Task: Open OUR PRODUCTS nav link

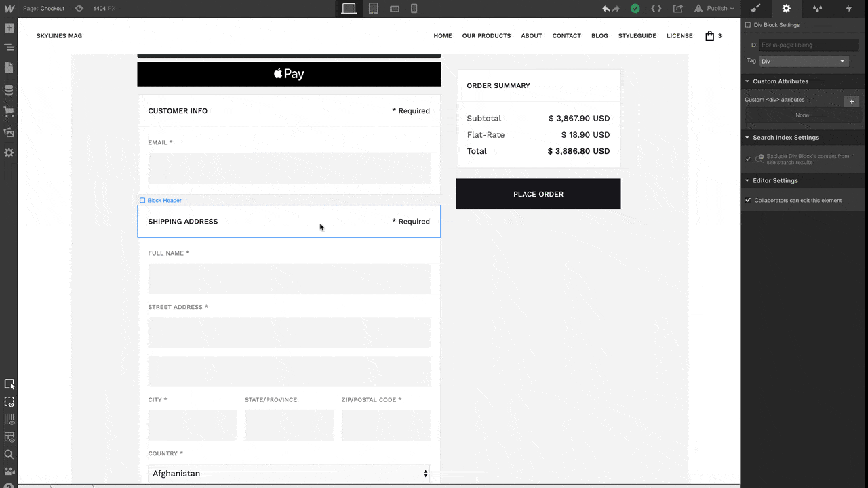Action: point(486,36)
